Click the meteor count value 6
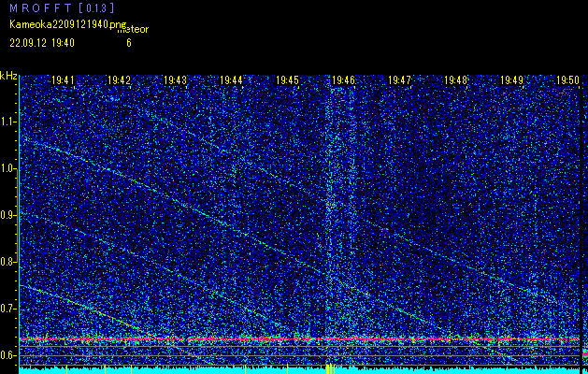 tap(129, 43)
